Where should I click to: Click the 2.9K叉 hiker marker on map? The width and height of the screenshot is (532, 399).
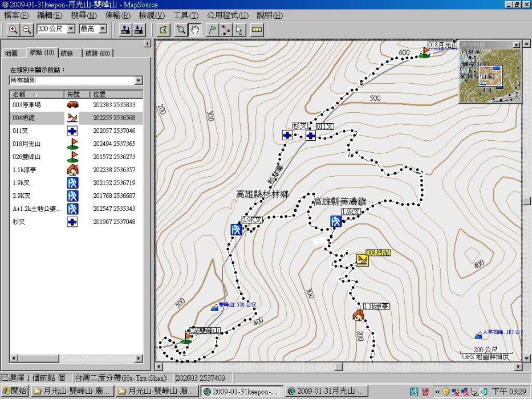(x=236, y=229)
